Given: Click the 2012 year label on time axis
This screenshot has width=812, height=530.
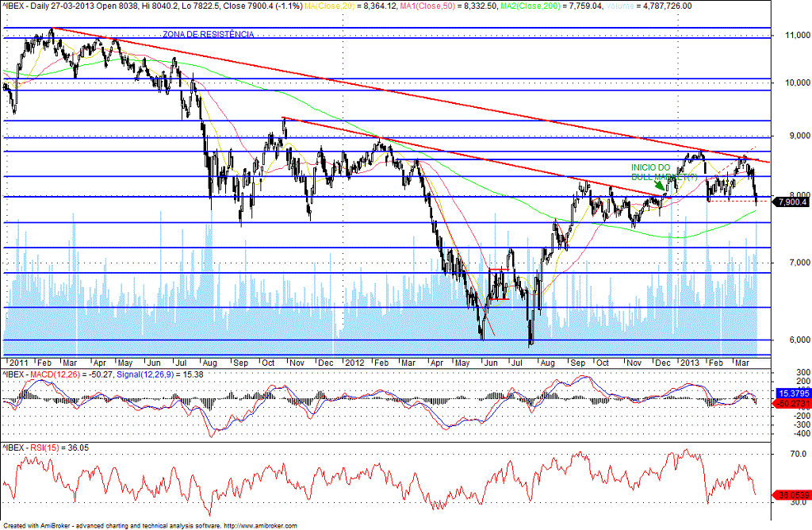Looking at the screenshot, I should click(x=354, y=363).
